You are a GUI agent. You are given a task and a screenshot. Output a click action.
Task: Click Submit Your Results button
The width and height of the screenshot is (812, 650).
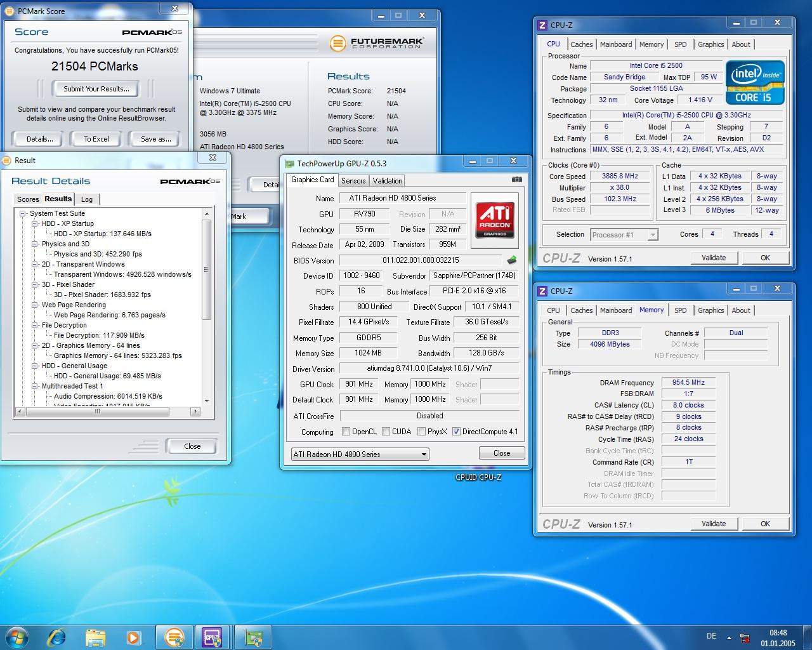click(x=96, y=89)
